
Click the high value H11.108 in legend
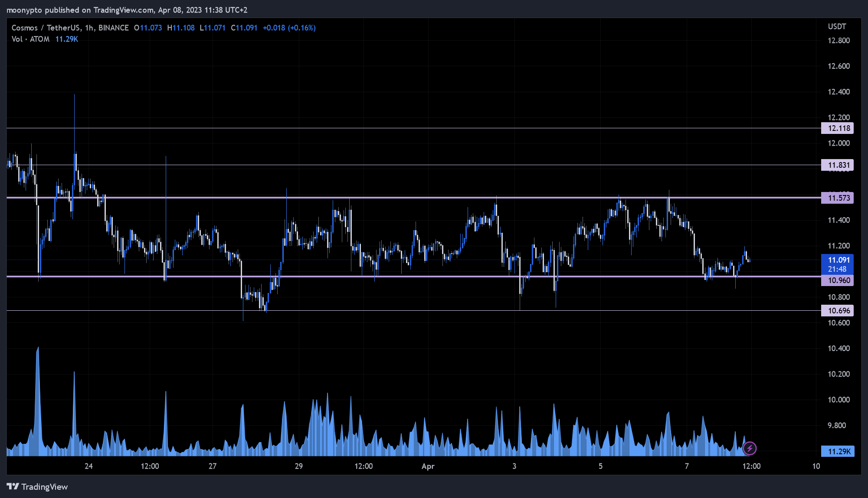point(181,28)
